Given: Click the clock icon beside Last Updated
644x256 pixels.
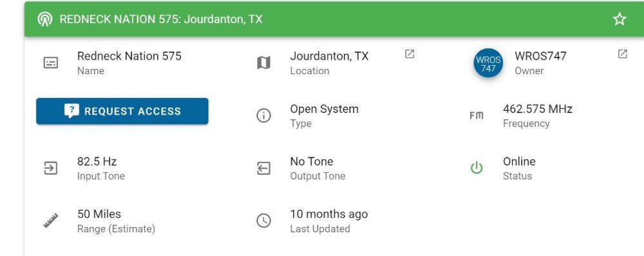Looking at the screenshot, I should (x=263, y=221).
